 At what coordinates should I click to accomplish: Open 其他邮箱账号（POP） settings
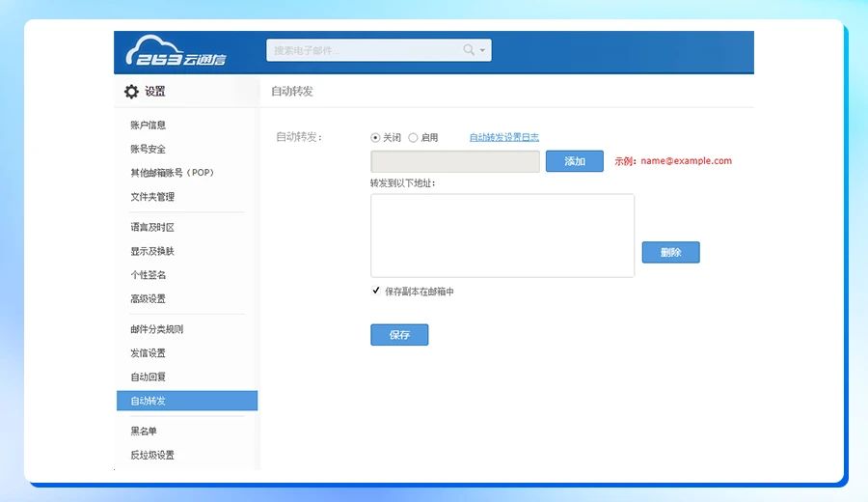pos(172,173)
